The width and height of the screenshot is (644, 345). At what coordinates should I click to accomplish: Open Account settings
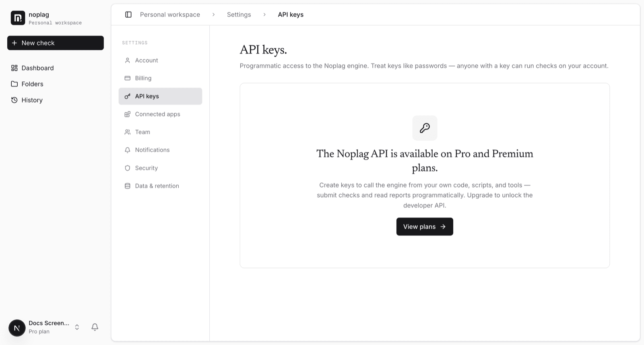(160, 60)
